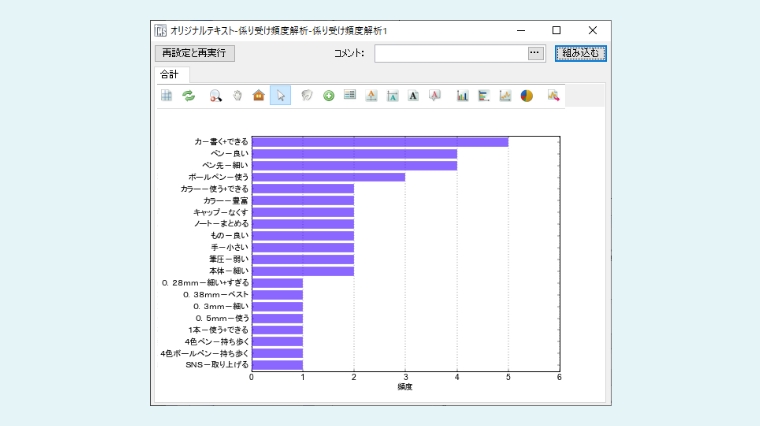This screenshot has width=760, height=426.
Task: Switch to horizontal bar chart icon
Action: pos(483,95)
